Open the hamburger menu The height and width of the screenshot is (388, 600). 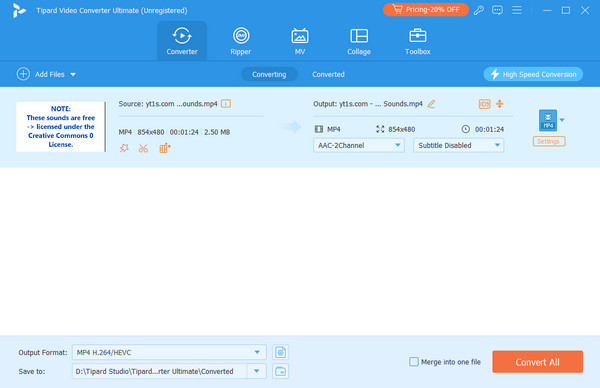point(517,10)
